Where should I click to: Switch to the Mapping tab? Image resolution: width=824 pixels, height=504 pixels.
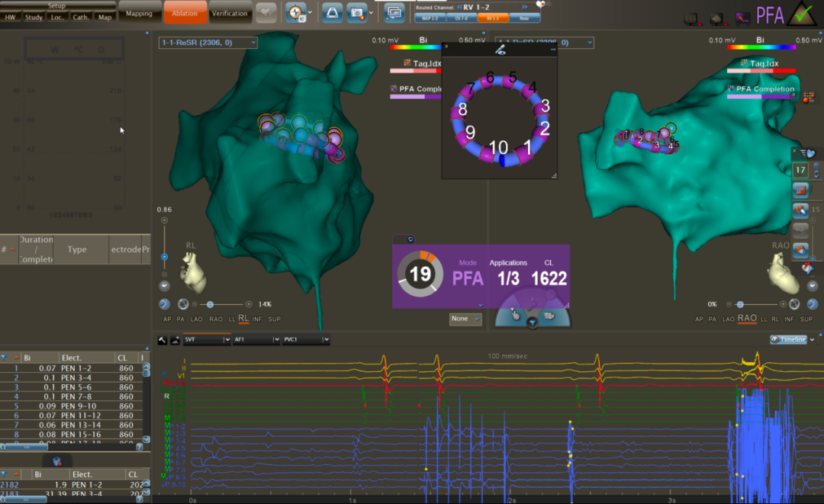[139, 13]
